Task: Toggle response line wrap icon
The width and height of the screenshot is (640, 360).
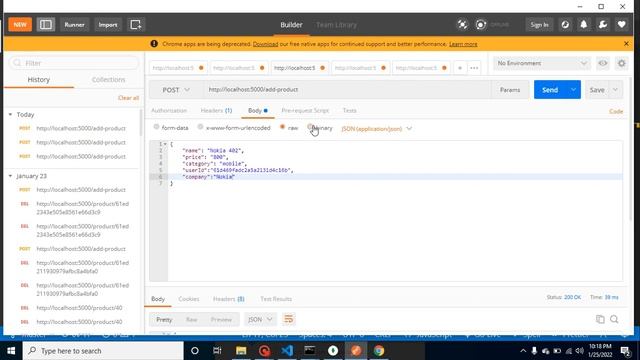Action: (288, 319)
